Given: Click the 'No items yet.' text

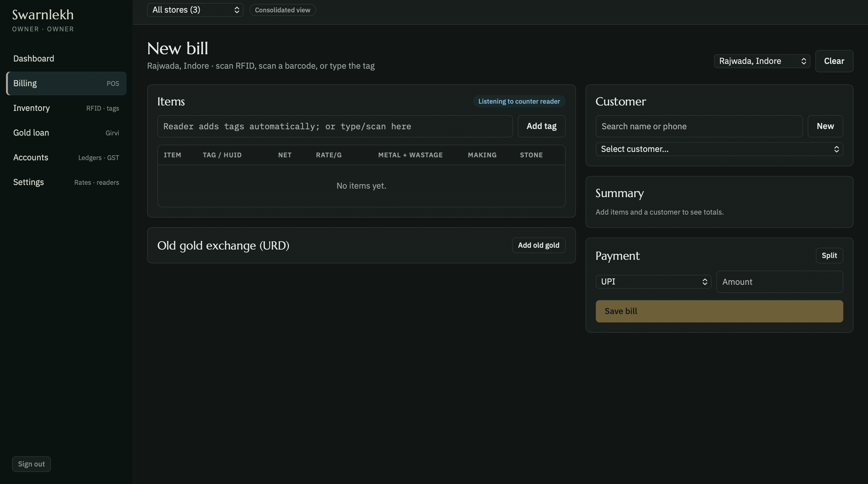Looking at the screenshot, I should point(361,186).
